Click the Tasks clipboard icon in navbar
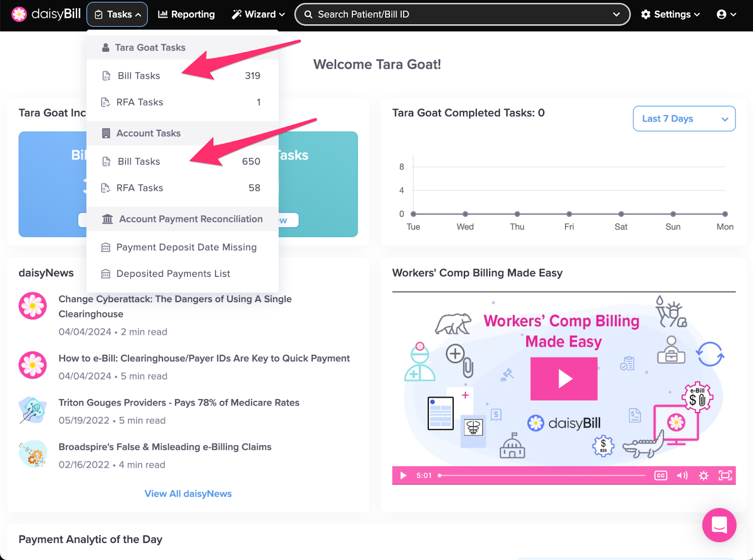Viewport: 753px width, 560px height. click(99, 15)
